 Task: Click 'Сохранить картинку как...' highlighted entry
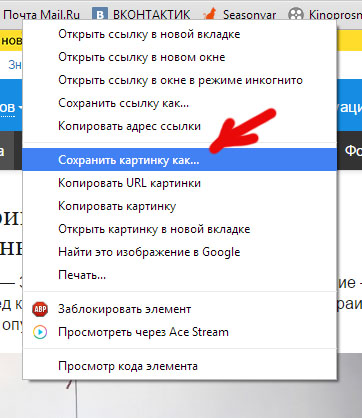(x=180, y=160)
